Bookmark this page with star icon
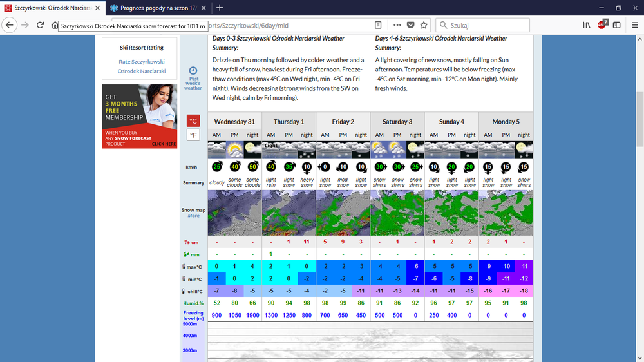 (x=424, y=25)
